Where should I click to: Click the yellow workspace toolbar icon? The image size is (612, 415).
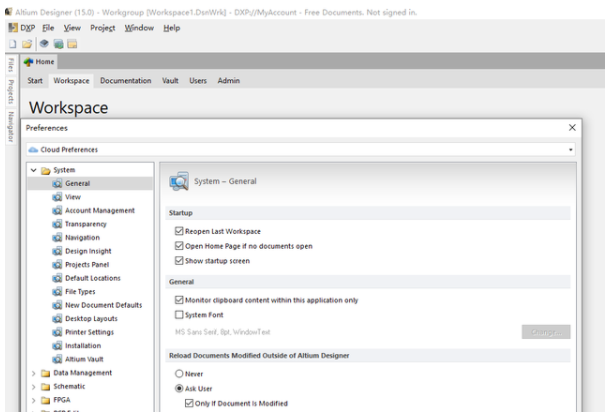point(72,44)
